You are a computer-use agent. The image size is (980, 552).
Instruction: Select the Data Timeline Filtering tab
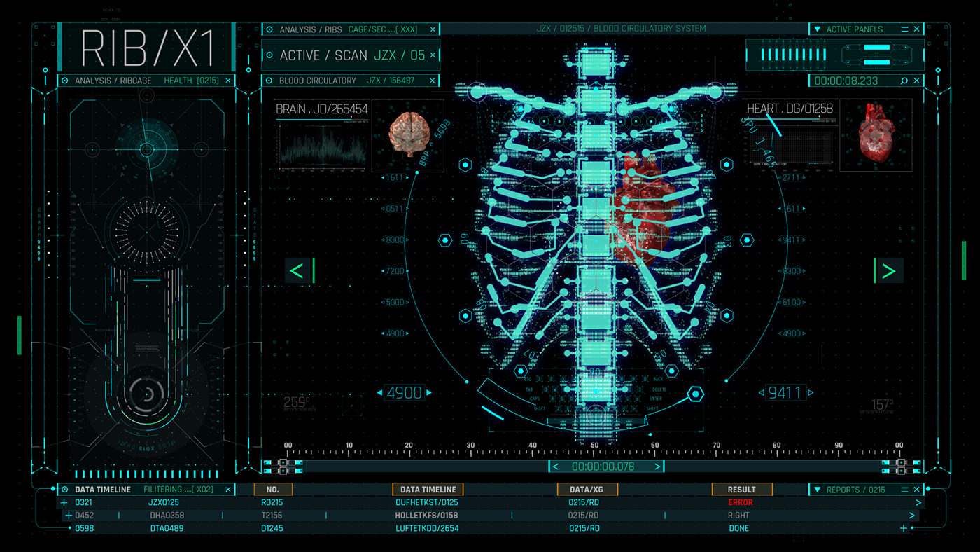click(146, 490)
